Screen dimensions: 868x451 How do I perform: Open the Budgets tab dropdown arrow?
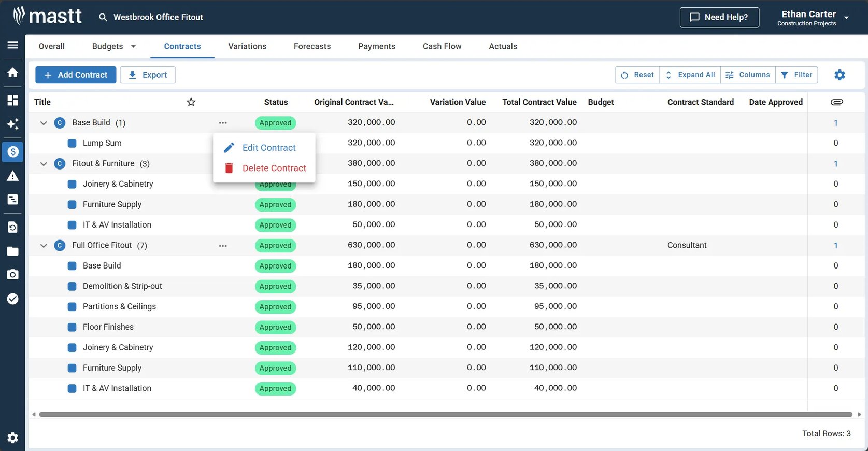(133, 46)
